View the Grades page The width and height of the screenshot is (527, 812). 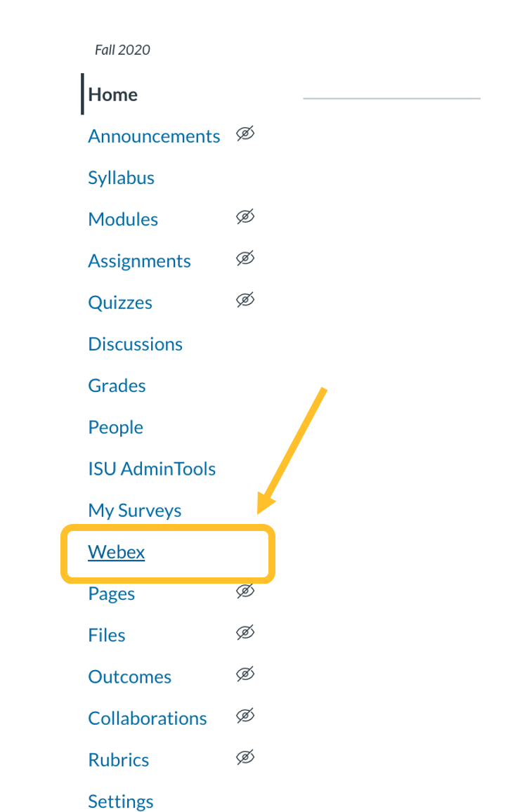[117, 386]
